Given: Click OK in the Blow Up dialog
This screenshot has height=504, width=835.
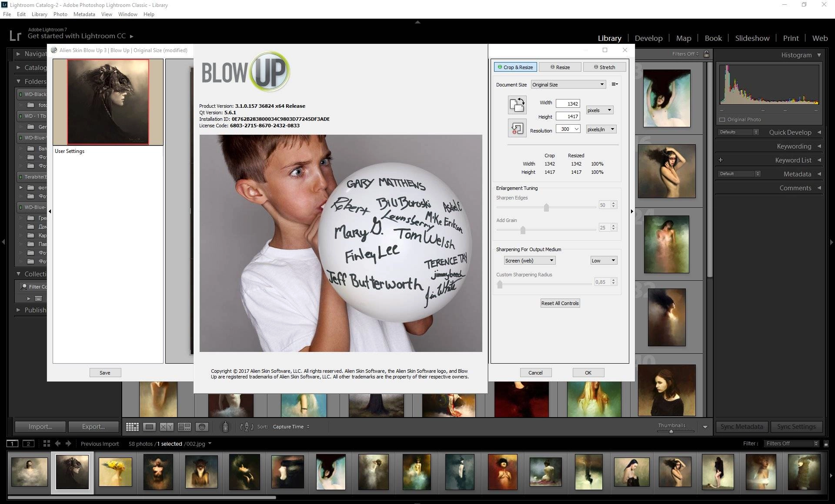Looking at the screenshot, I should click(588, 373).
